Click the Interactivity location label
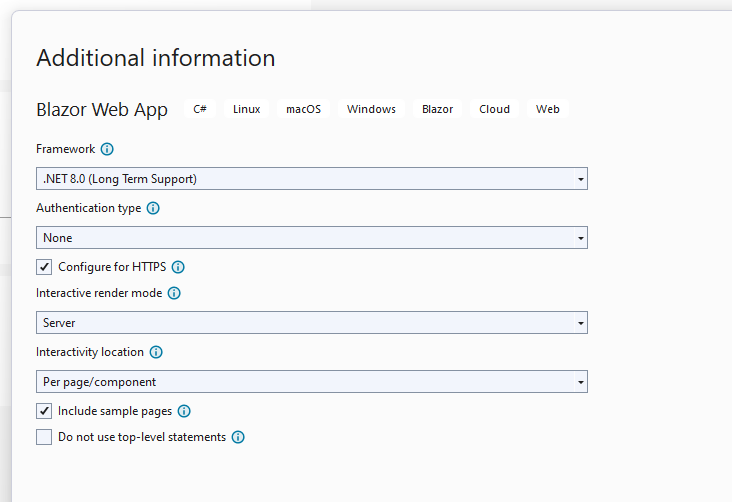This screenshot has height=502, width=732. point(90,352)
